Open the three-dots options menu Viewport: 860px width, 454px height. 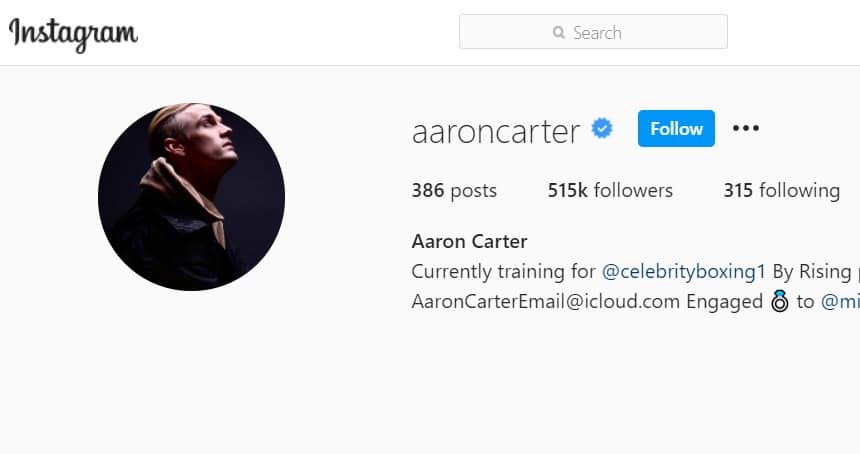(746, 128)
